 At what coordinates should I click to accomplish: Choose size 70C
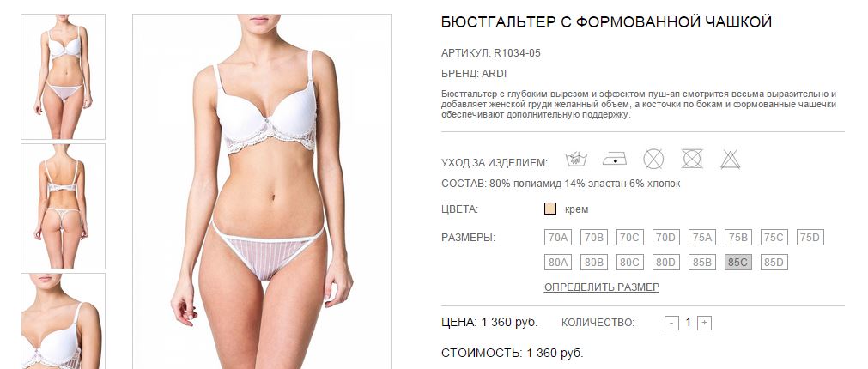point(630,238)
